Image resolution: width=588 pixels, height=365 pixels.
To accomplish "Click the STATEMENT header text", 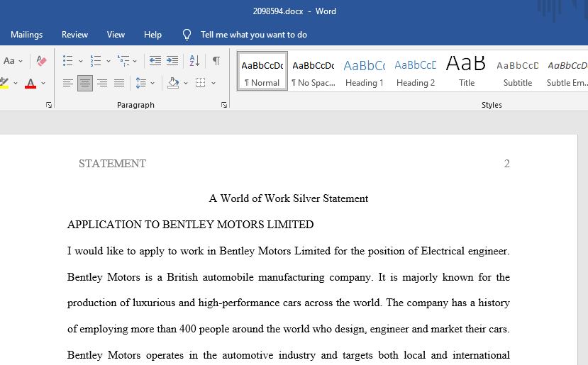I will (112, 164).
